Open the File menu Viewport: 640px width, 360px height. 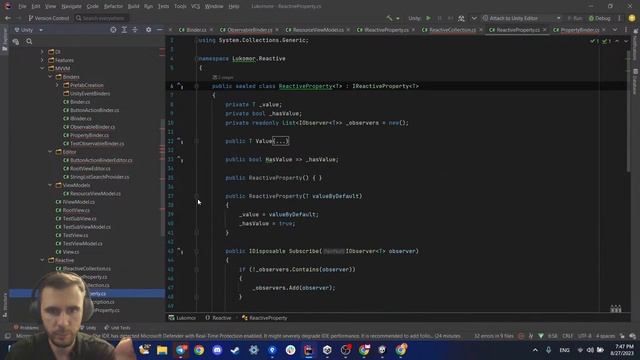click(x=22, y=6)
